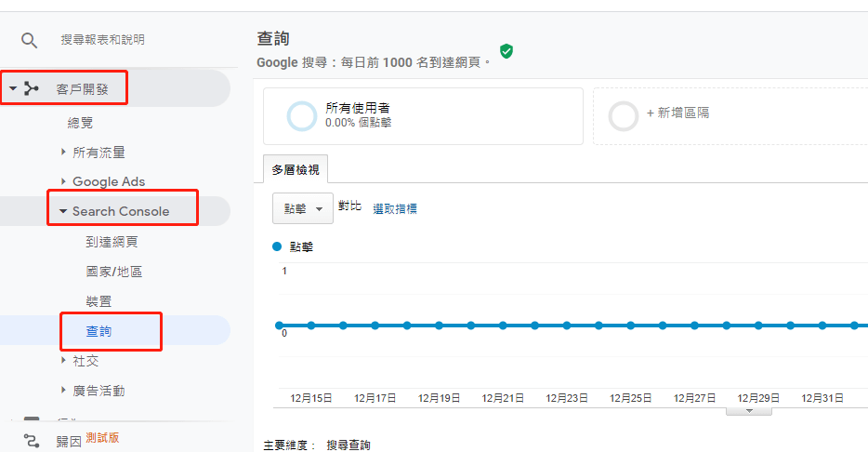Screen dimensions: 868x452
Task: Click the 搜尋報表和說明 search field
Action: (x=102, y=40)
